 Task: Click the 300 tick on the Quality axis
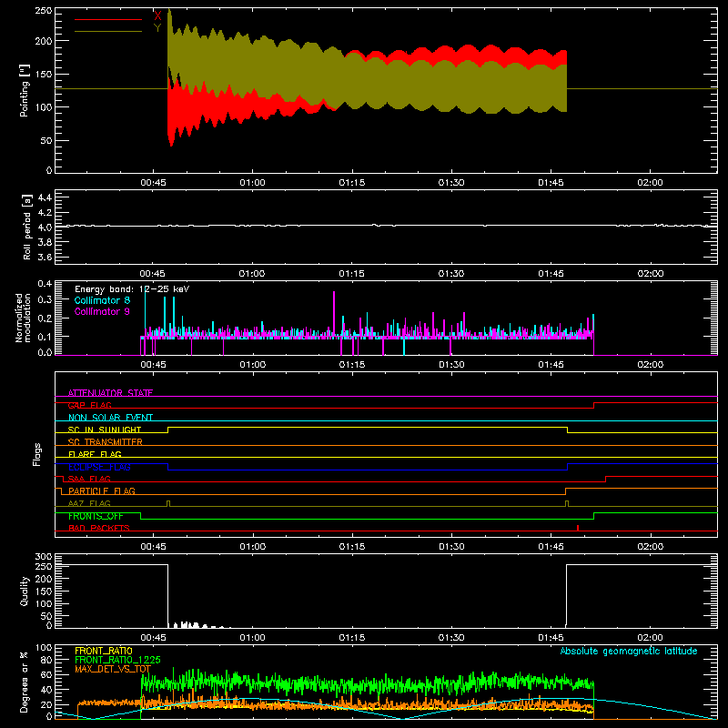(44, 557)
